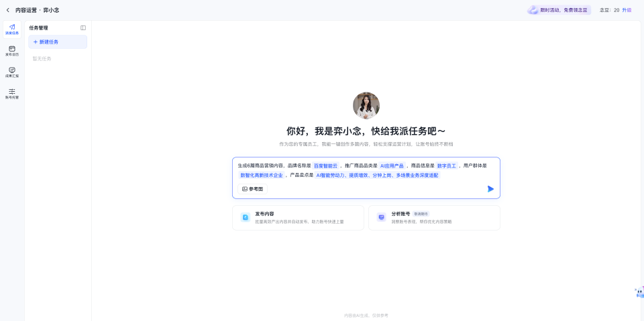Click the 弈小念 avatar photo

pos(366,106)
